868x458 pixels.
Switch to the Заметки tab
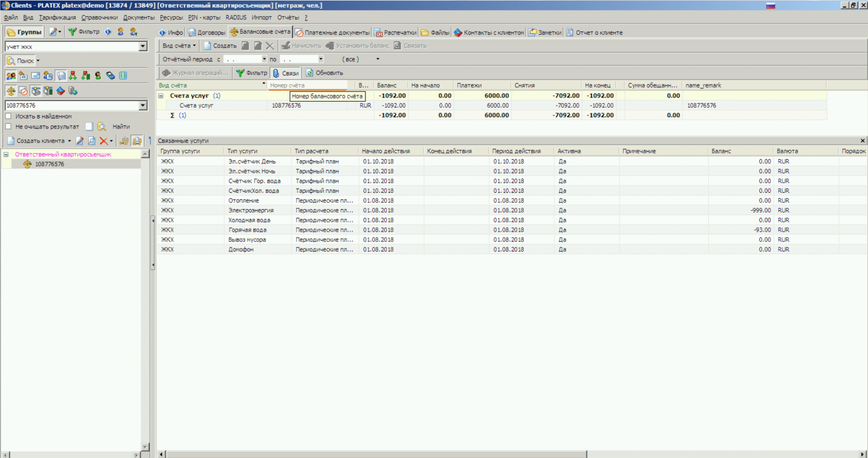pyautogui.click(x=545, y=32)
